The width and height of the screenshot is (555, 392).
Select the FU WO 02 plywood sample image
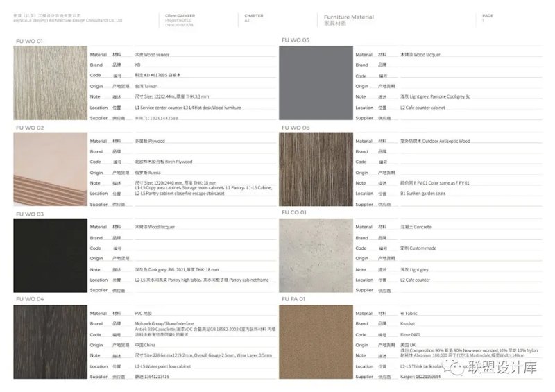tap(51, 170)
